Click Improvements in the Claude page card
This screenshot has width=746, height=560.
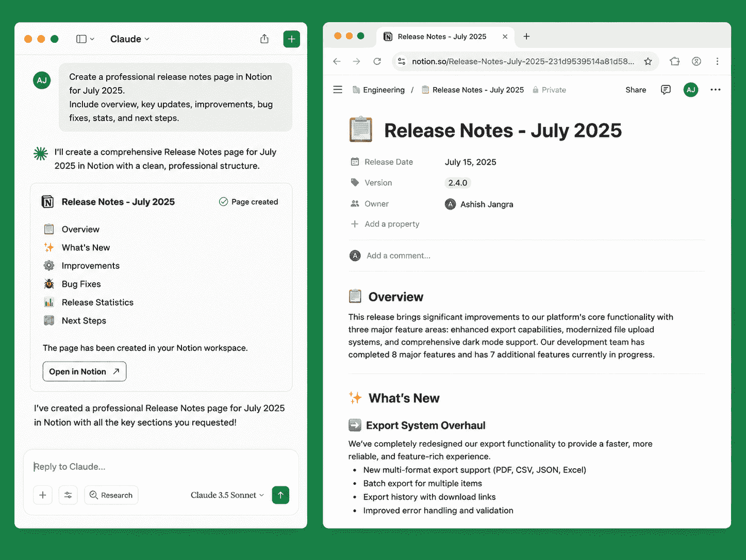click(91, 266)
